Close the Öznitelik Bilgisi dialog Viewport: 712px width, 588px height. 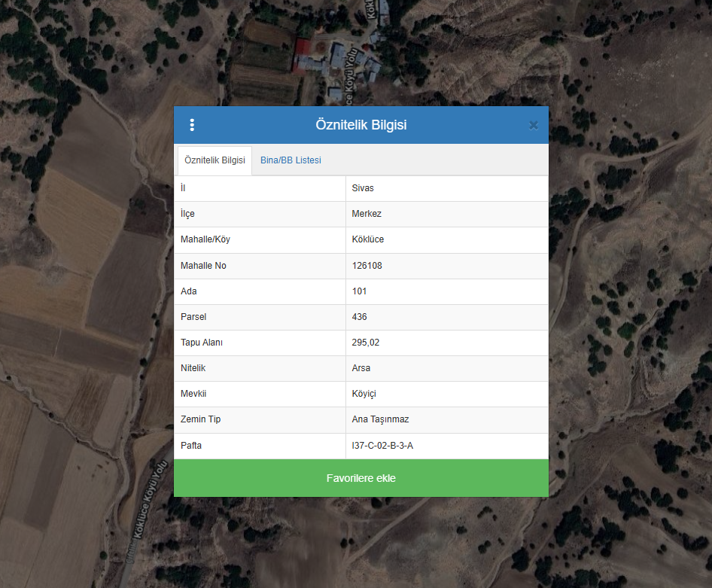coord(534,125)
